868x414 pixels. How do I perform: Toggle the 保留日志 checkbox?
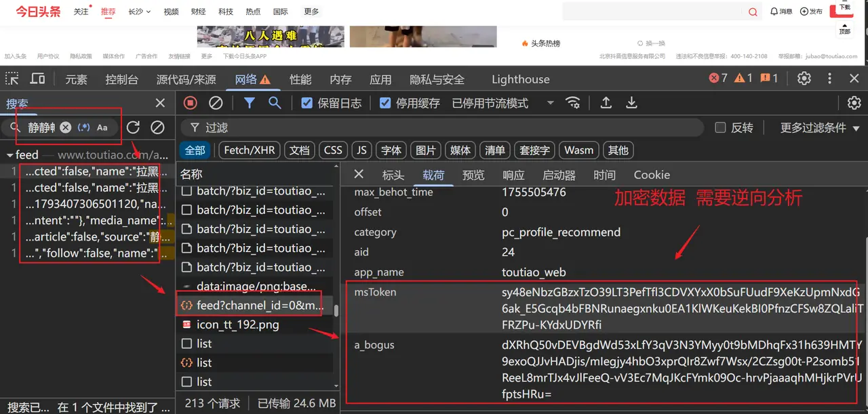pos(307,103)
